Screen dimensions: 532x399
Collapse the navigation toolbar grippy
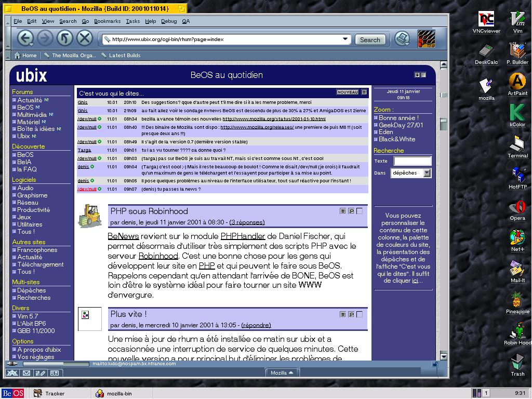click(8, 38)
